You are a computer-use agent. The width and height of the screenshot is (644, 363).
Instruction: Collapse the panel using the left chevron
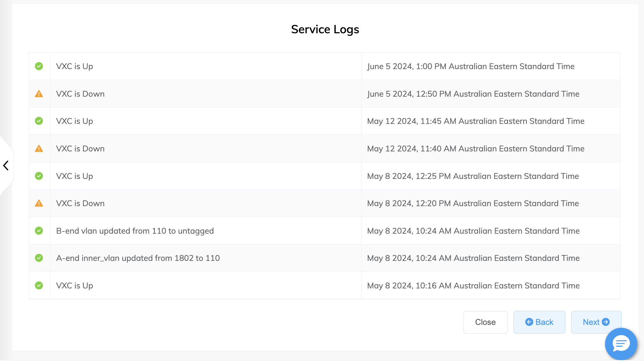[6, 165]
